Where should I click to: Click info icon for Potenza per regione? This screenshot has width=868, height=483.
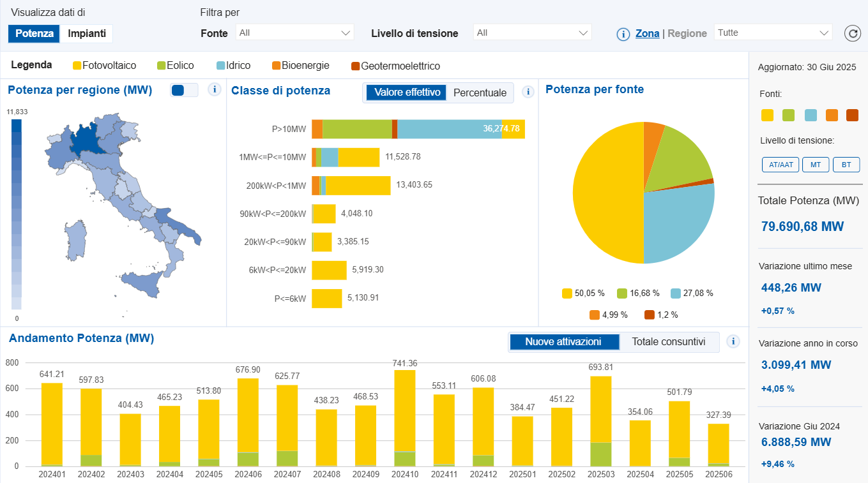point(215,90)
